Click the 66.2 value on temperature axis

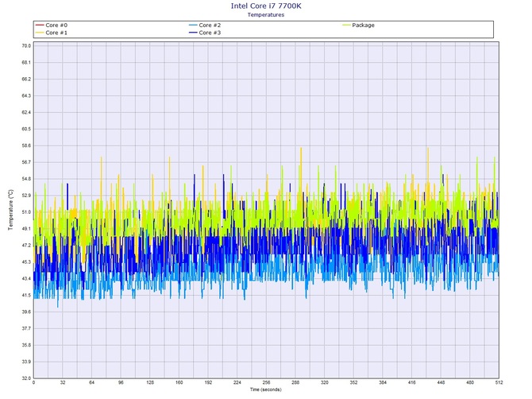coord(26,79)
